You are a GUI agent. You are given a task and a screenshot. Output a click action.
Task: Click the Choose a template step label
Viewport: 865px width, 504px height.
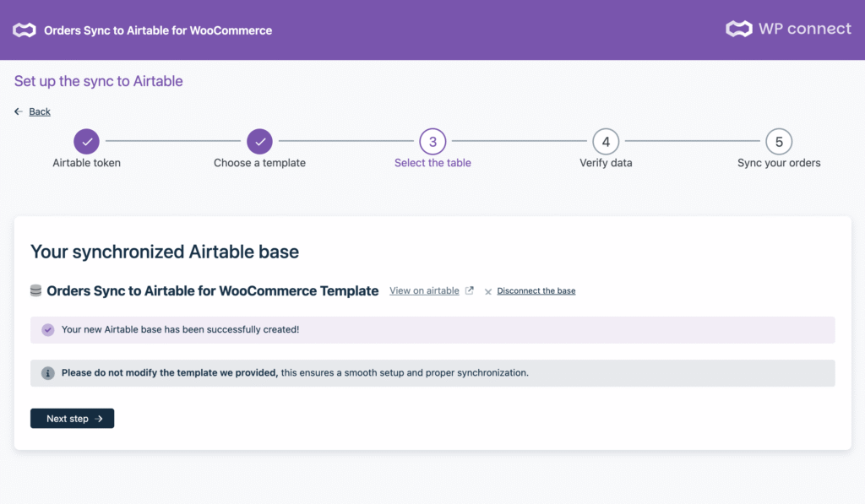[x=259, y=163]
